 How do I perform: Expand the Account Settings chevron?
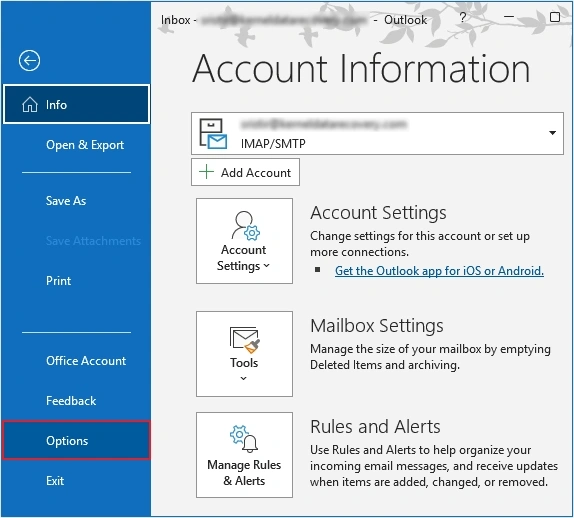click(x=266, y=266)
